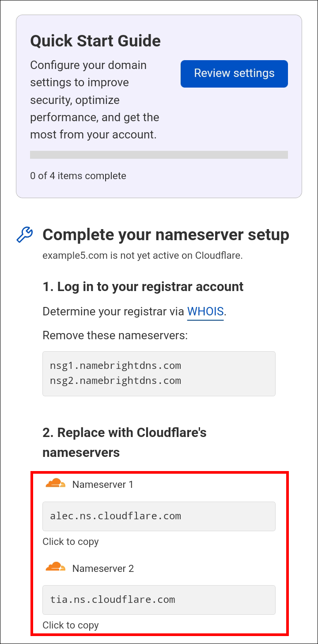The image size is (318, 644).
Task: Copy the alec.ns.cloudflare.com nameserver field
Action: [159, 516]
